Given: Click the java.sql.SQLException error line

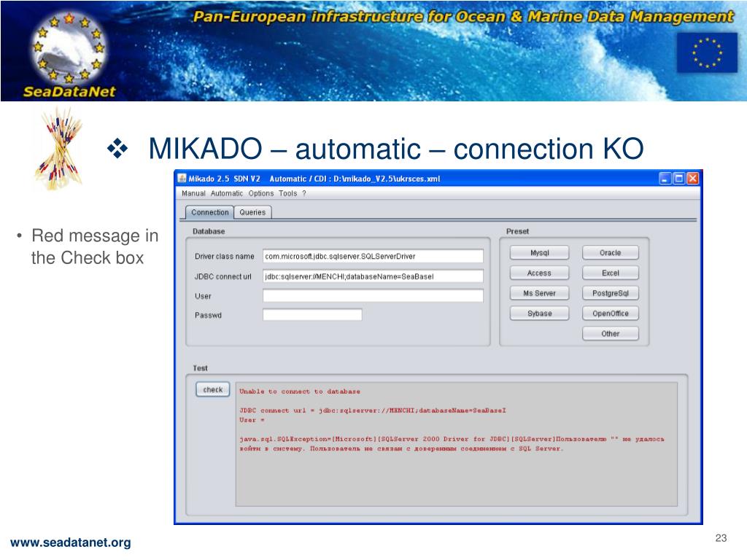Looking at the screenshot, I should pyautogui.click(x=452, y=444).
